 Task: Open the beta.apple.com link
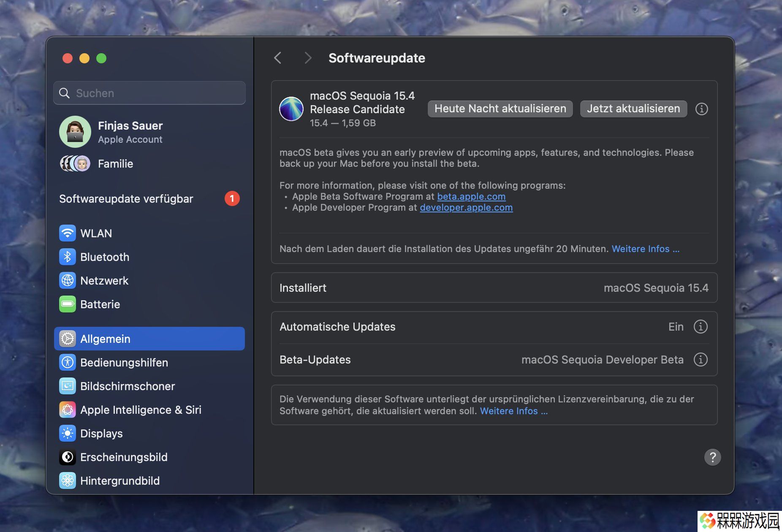(471, 196)
